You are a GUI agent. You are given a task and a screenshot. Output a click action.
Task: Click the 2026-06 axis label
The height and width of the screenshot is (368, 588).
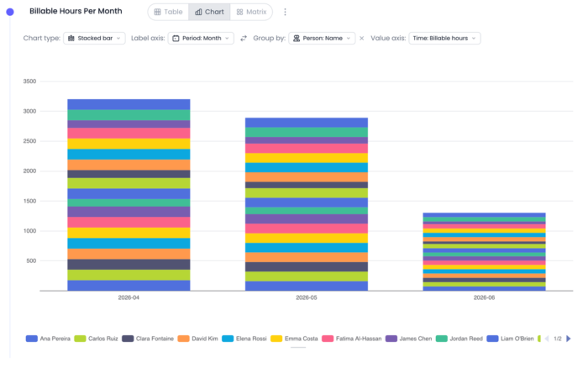coord(484,297)
